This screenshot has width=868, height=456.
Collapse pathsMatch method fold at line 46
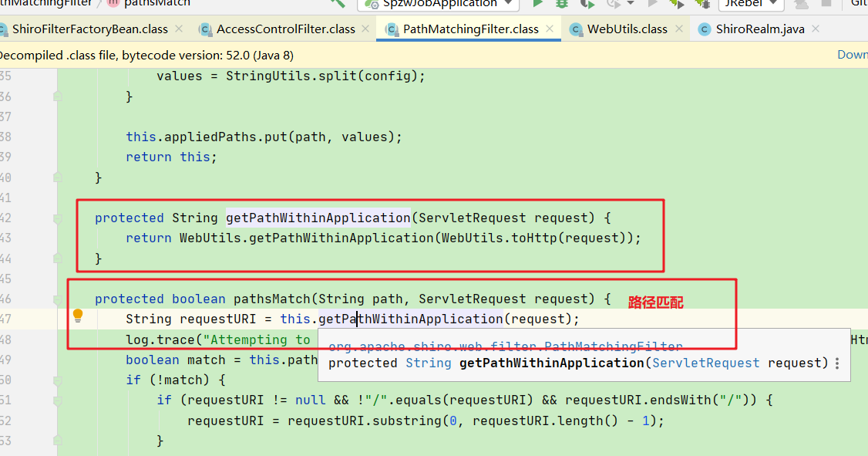point(58,299)
